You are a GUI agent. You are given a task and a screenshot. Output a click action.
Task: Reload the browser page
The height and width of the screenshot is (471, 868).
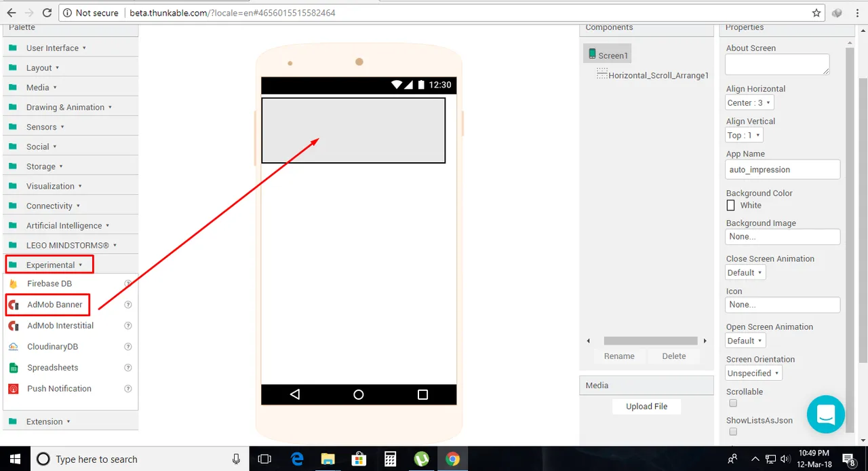point(47,13)
